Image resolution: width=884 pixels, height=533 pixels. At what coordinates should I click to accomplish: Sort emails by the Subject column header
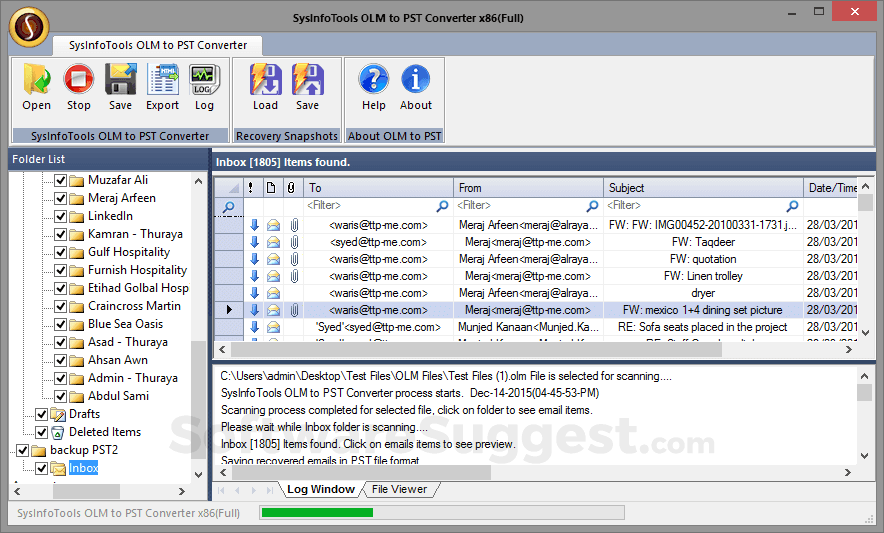tap(702, 187)
